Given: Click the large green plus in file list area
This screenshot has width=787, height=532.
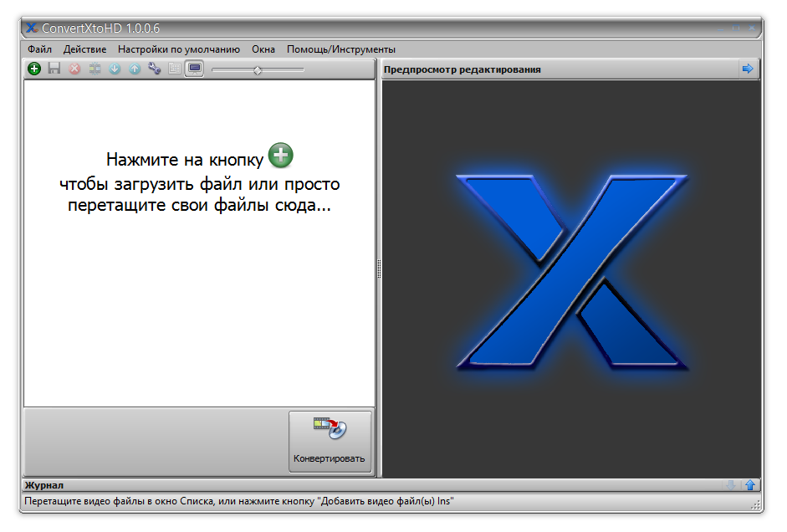Looking at the screenshot, I should click(280, 155).
